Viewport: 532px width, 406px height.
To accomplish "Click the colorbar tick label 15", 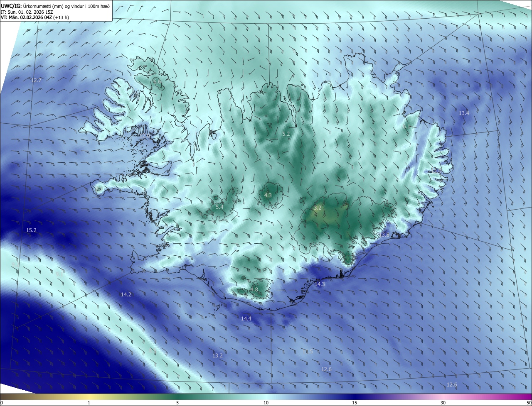I will [355, 403].
